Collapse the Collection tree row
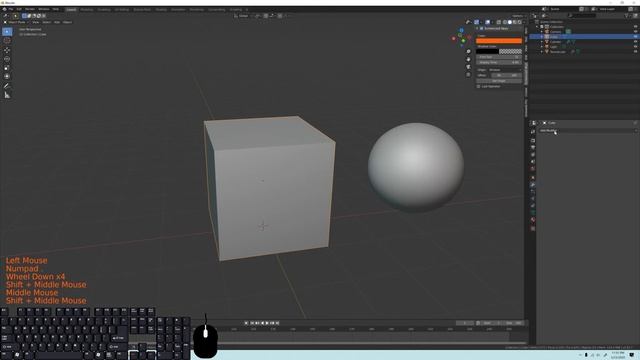This screenshot has height=360, width=640. (x=537, y=27)
